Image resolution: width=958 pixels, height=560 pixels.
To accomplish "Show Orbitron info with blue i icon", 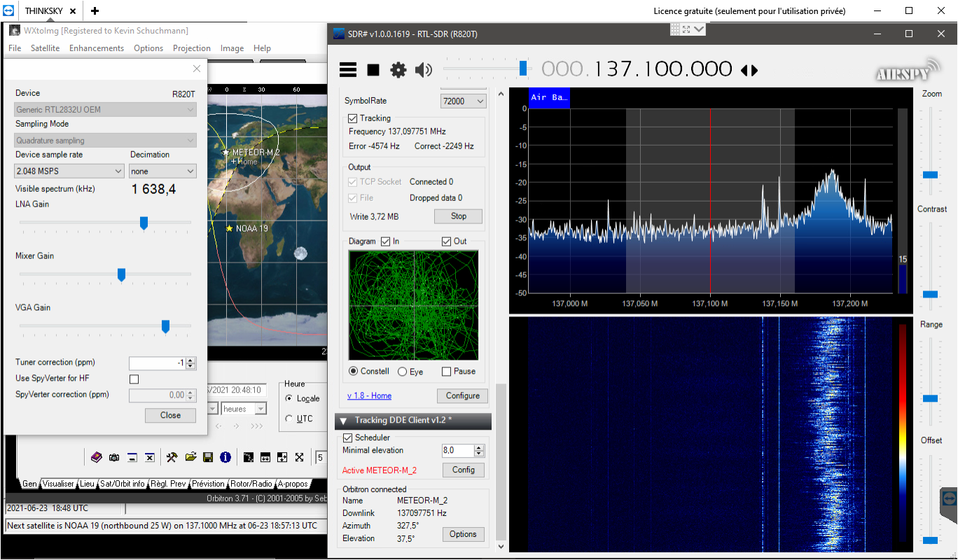I will [225, 457].
